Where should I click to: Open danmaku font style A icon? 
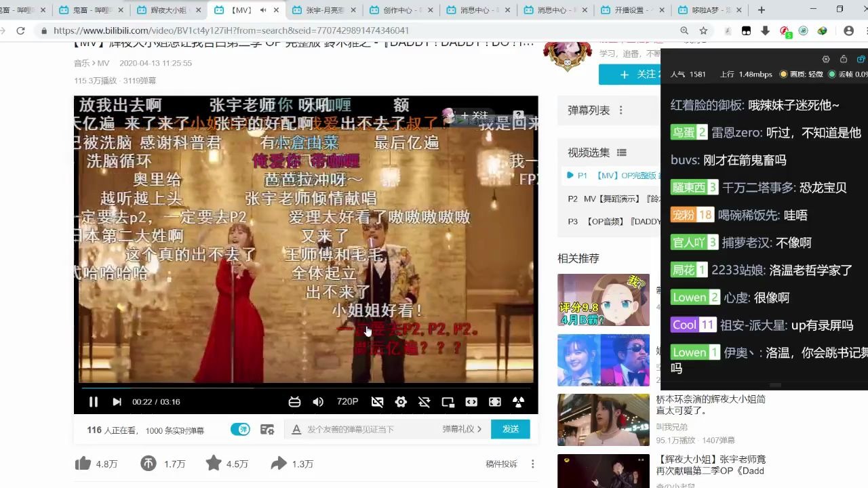[x=296, y=429]
